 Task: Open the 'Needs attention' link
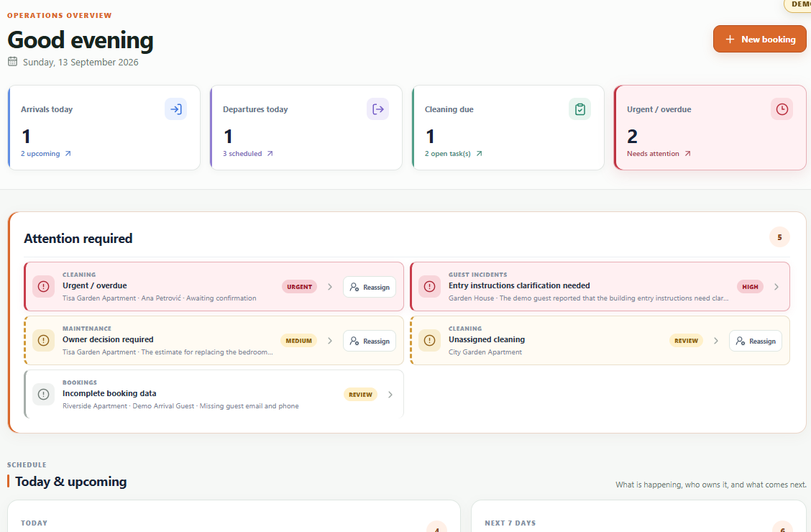(x=659, y=154)
